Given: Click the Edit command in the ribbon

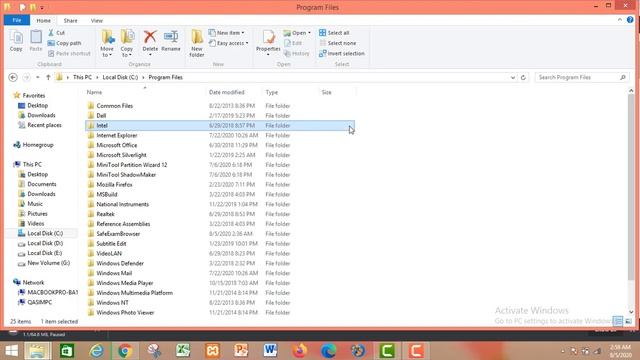Looking at the screenshot, I should pyautogui.click(x=293, y=43).
